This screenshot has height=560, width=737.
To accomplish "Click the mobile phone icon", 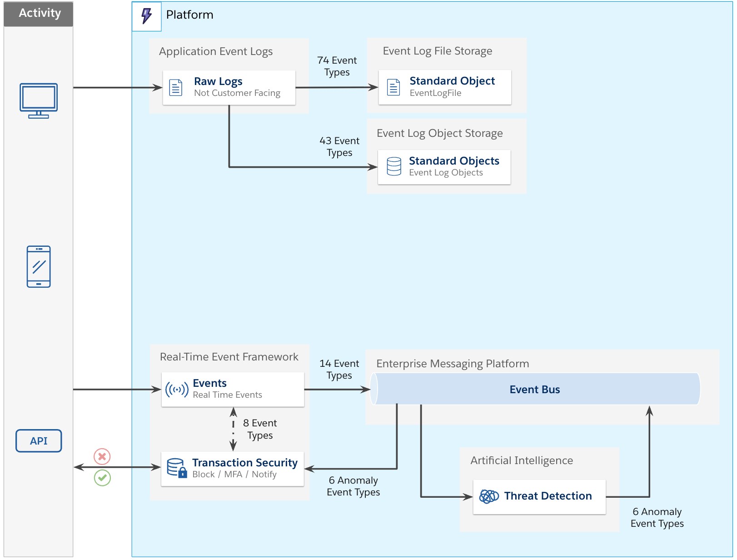I will (39, 267).
